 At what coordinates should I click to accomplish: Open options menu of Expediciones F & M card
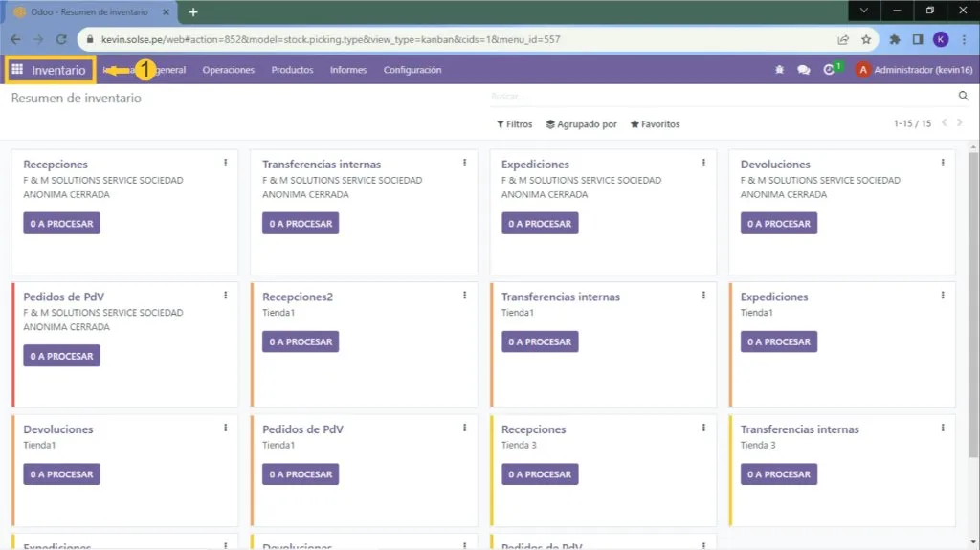click(703, 163)
